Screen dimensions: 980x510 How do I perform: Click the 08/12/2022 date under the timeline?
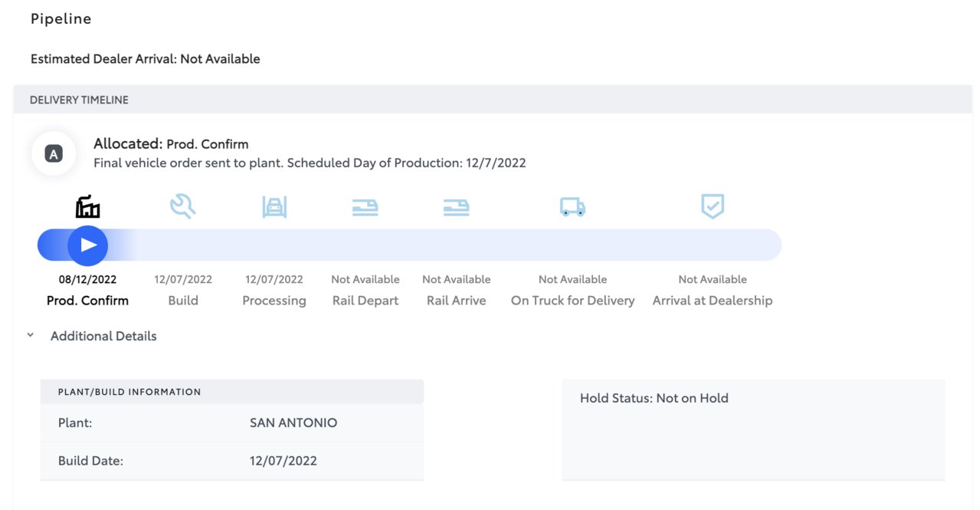coord(88,279)
